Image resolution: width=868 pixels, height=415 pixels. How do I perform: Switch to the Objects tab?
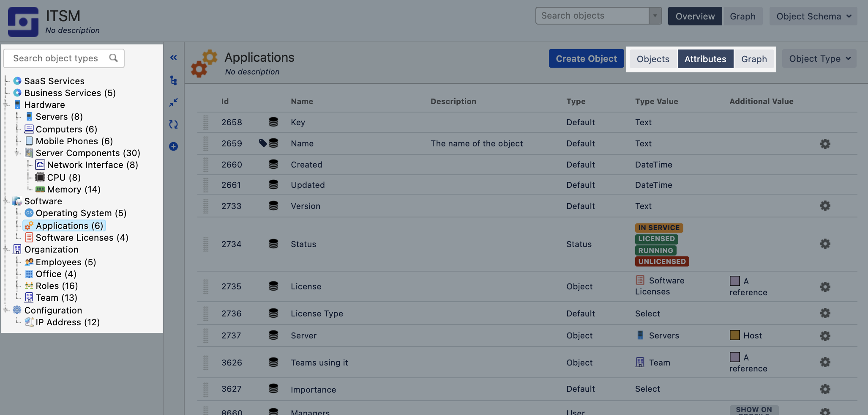(x=653, y=59)
